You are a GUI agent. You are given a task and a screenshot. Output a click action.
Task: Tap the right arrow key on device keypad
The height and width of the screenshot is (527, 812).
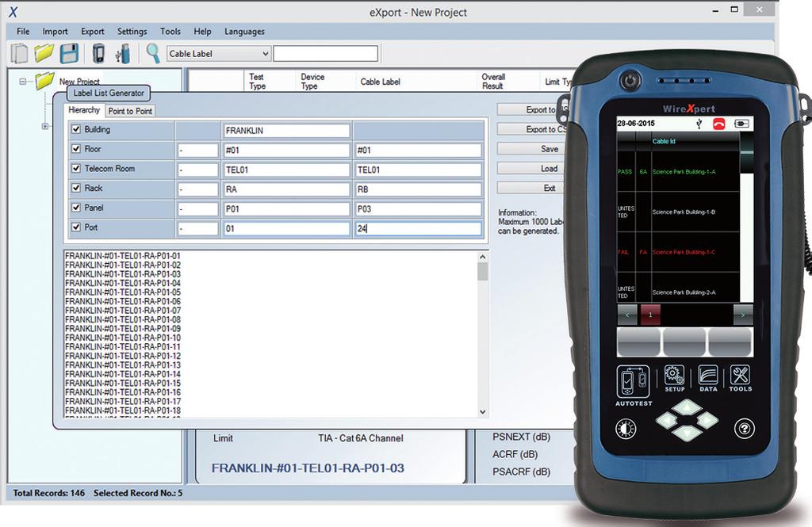click(x=707, y=420)
